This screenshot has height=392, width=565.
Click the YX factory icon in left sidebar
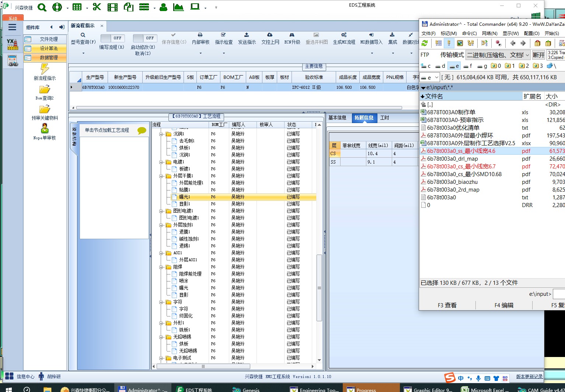tap(12, 44)
